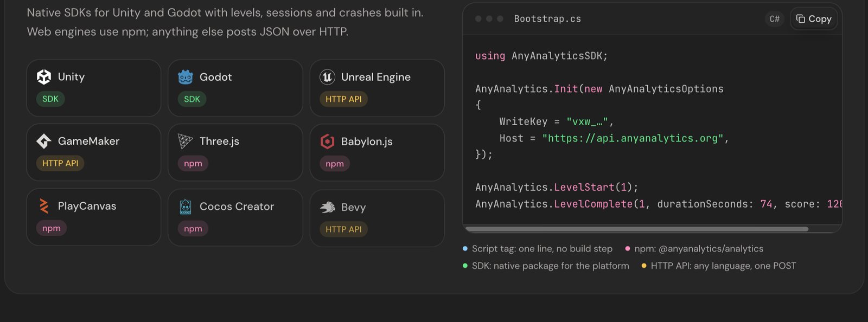
Task: Click the 'AnyAnalytics.LevelComplete' code line
Action: [x=659, y=204]
